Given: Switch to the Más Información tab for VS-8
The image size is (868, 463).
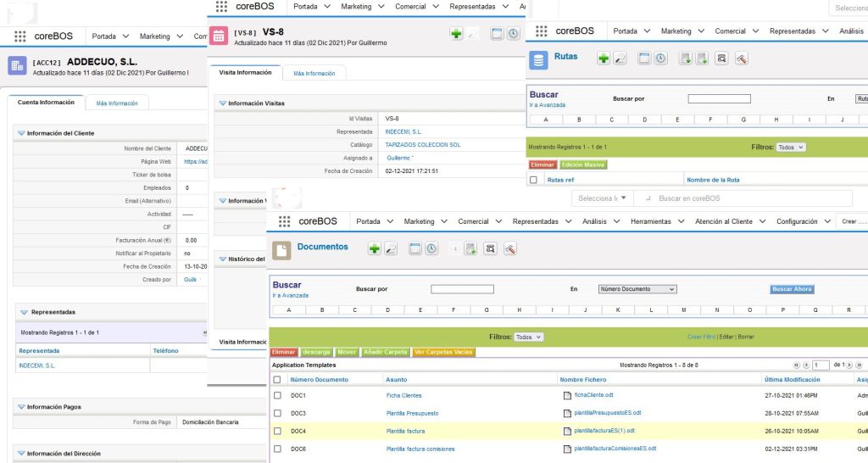Looking at the screenshot, I should click(314, 74).
